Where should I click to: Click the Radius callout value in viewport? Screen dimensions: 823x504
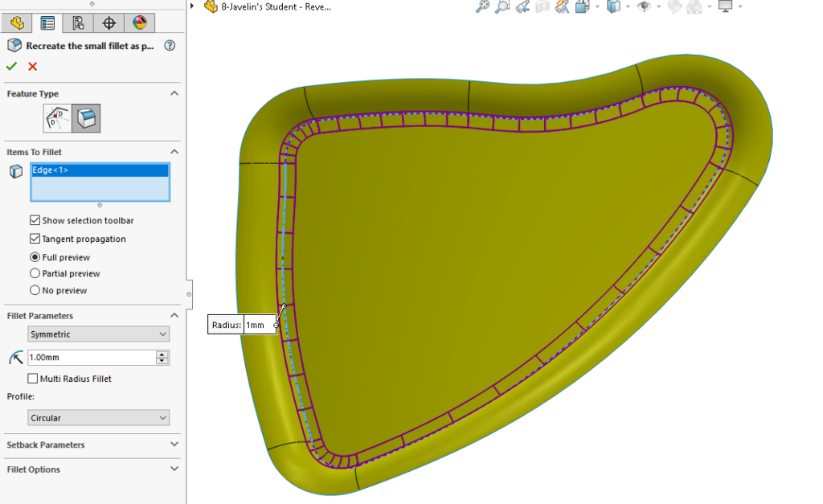pyautogui.click(x=260, y=325)
